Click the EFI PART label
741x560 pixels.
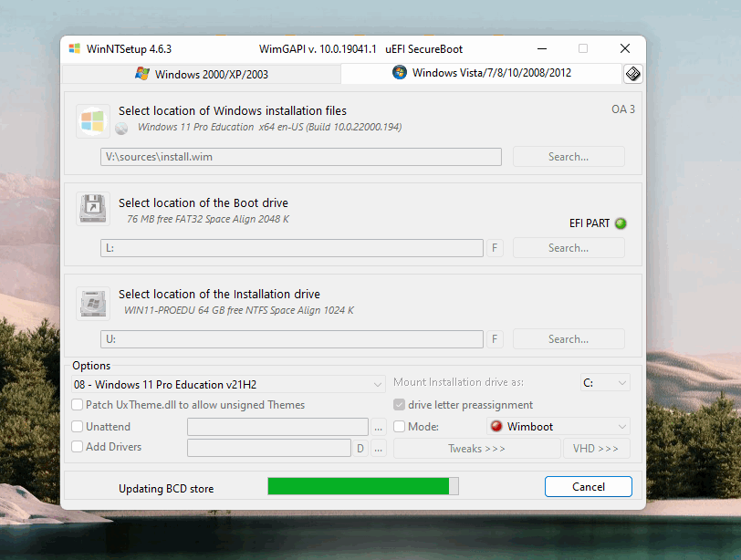click(x=590, y=223)
